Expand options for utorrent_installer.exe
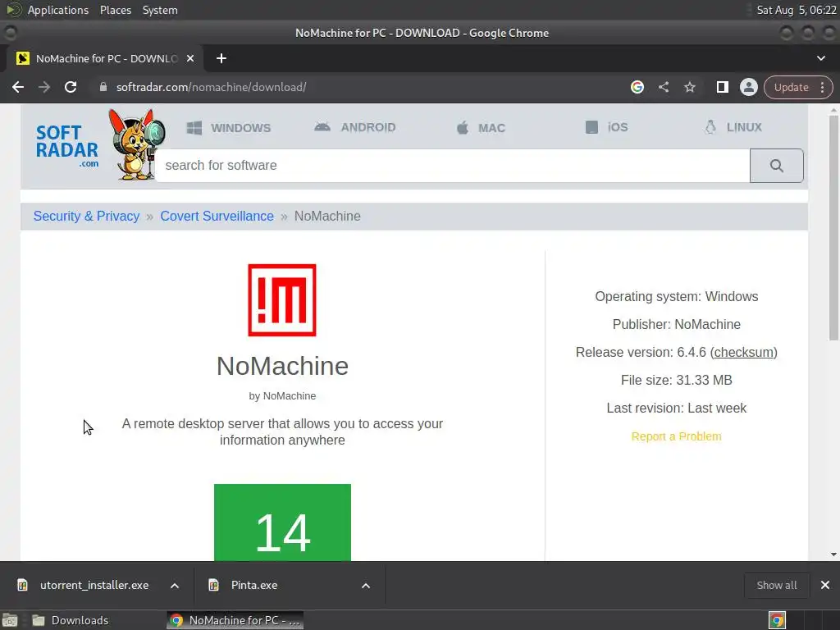840x630 pixels. tap(175, 586)
